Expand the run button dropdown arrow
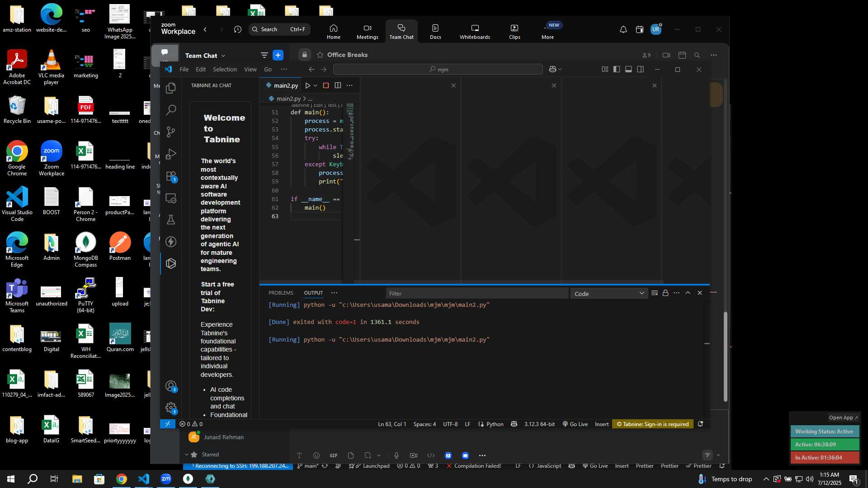Viewport: 868px width, 488px height. pyautogui.click(x=316, y=85)
